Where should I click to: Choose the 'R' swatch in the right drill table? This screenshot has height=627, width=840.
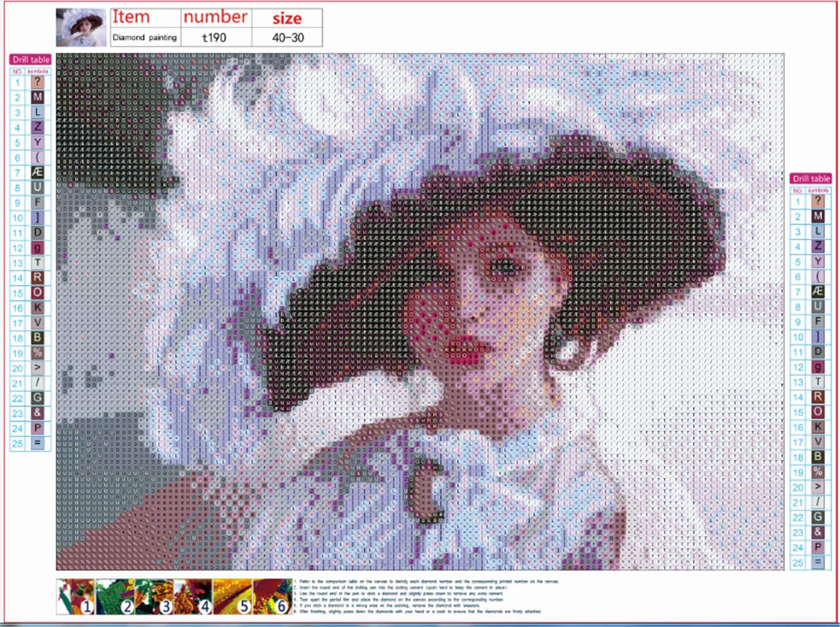point(818,396)
